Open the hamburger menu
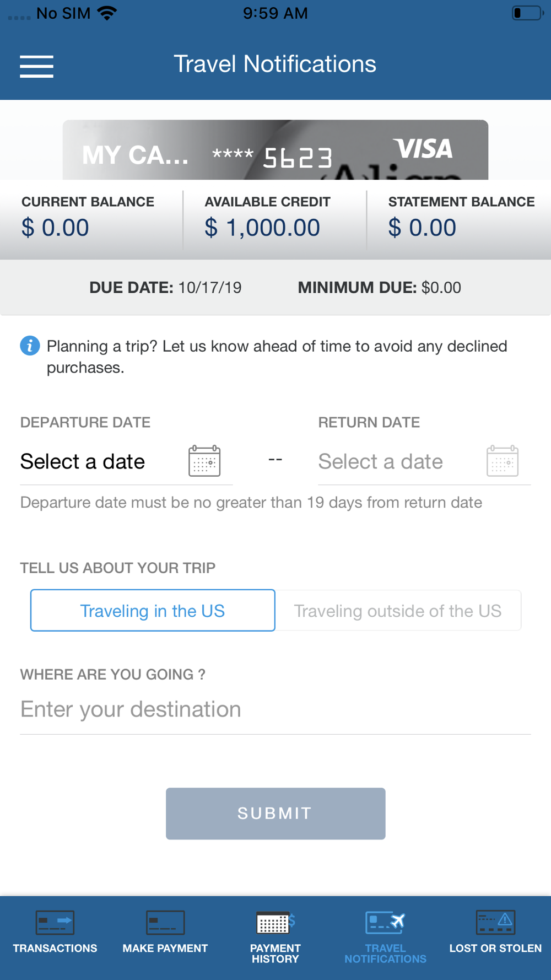Screen dimensions: 551x980 36,66
